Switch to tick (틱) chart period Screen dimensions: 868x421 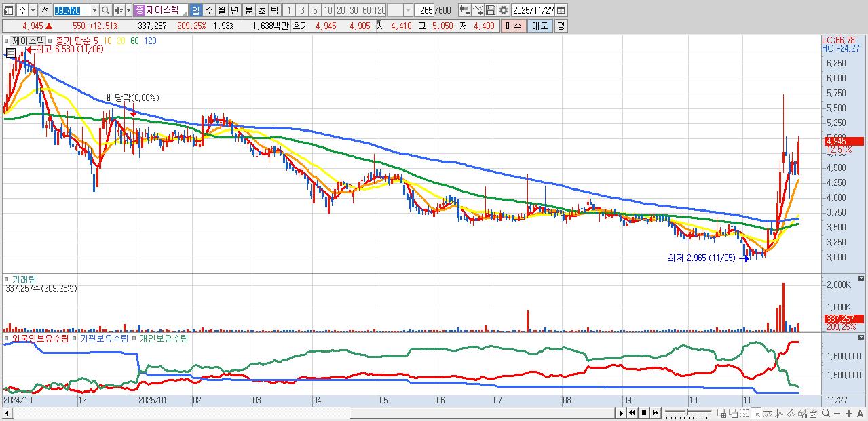point(273,10)
